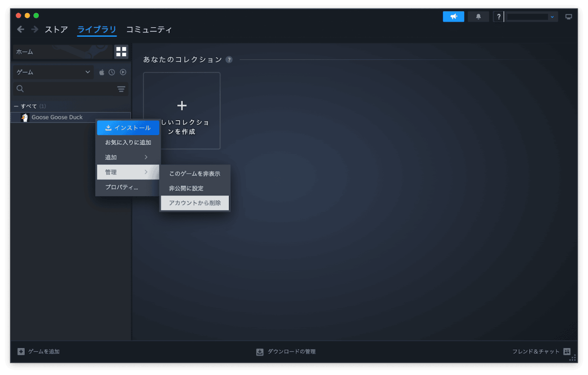588x375 pixels.
Task: Click the help question mark icon
Action: (498, 16)
